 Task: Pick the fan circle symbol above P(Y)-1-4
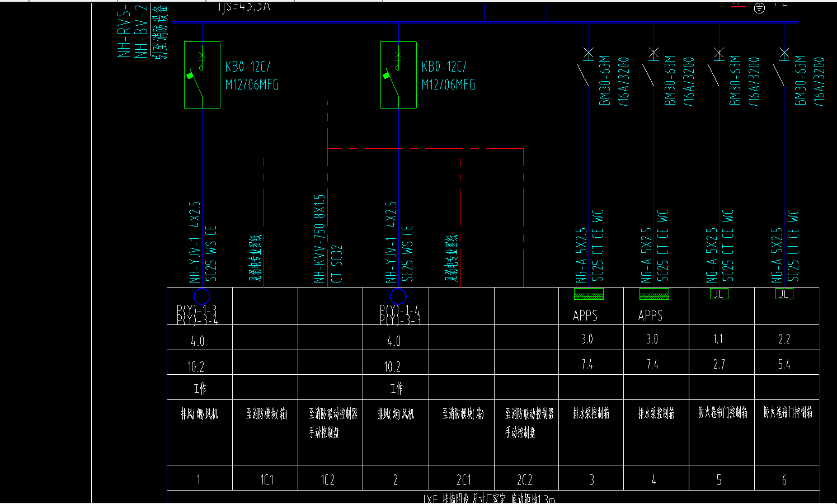398,296
